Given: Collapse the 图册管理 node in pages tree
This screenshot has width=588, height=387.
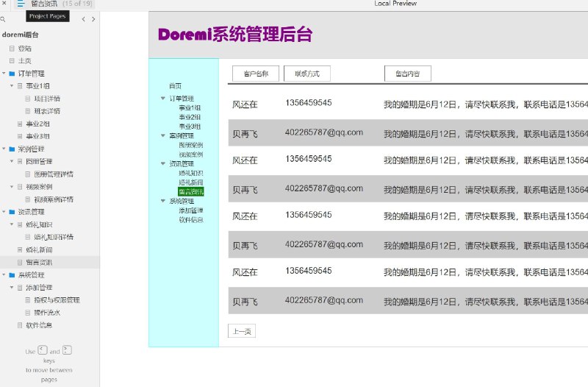Looking at the screenshot, I should coord(12,161).
